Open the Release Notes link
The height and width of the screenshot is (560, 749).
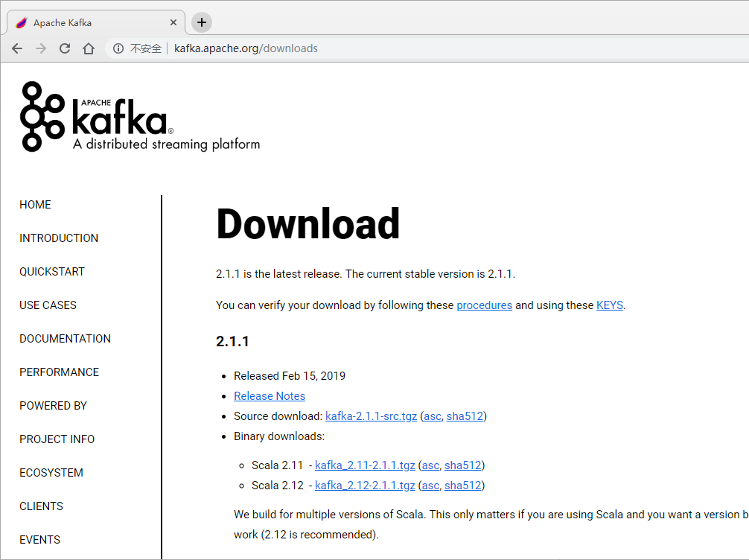tap(270, 395)
